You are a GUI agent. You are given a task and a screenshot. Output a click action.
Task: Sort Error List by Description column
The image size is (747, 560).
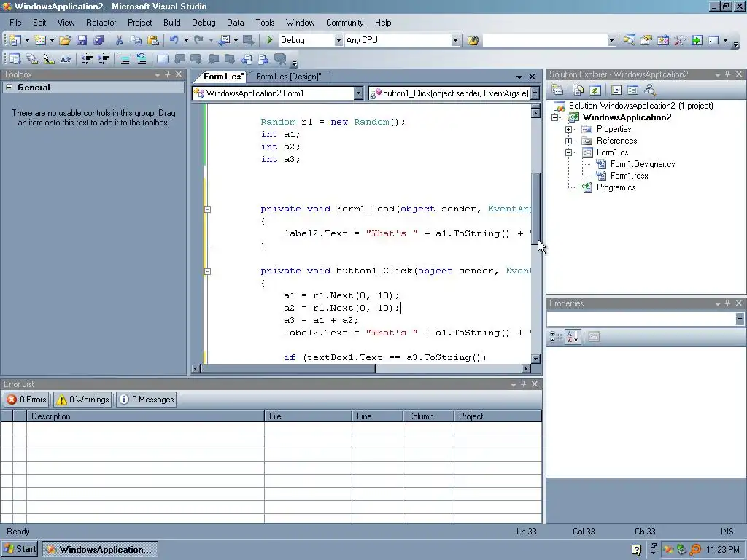145,416
